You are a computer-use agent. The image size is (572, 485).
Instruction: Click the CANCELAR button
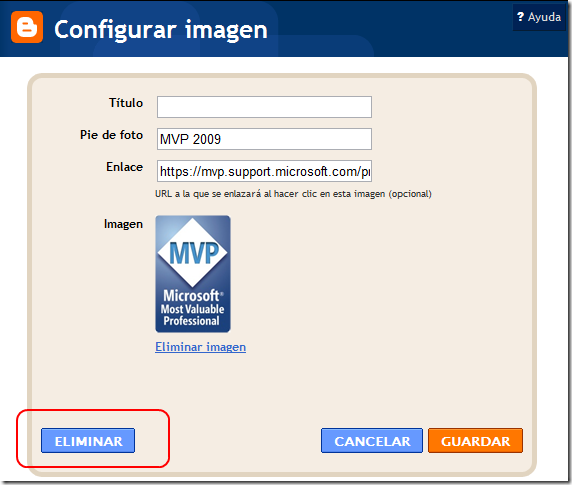[372, 441]
